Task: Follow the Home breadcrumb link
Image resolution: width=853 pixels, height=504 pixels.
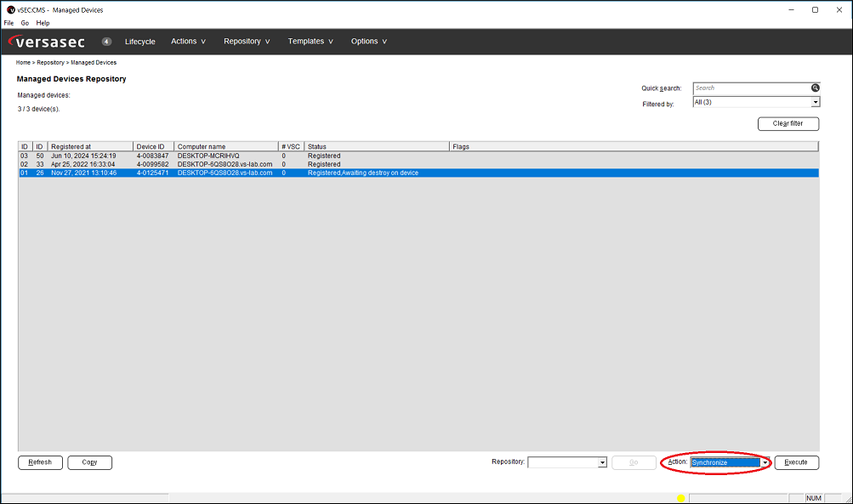Action: click(23, 63)
